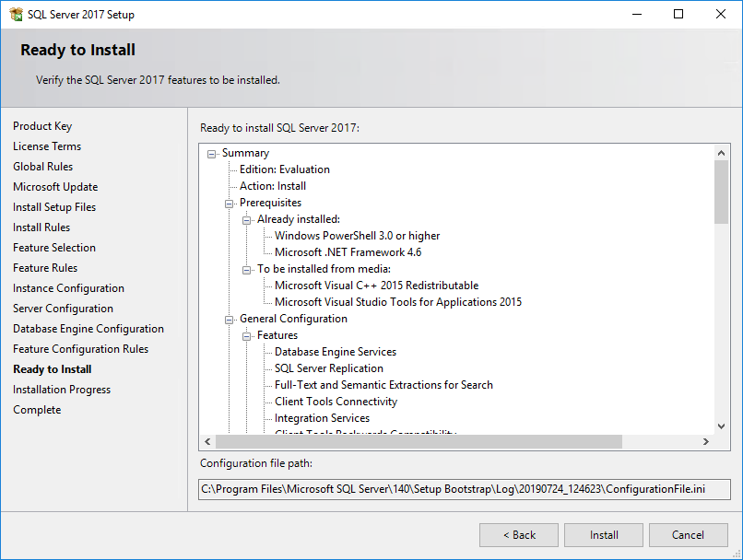The height and width of the screenshot is (560, 743).
Task: Click the 'Prerequisites' label in tree
Action: [x=271, y=203]
